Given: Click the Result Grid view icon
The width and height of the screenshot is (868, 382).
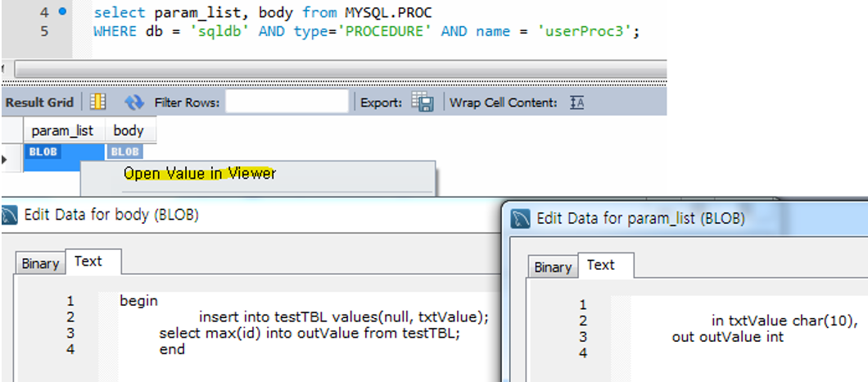Looking at the screenshot, I should click(x=98, y=102).
